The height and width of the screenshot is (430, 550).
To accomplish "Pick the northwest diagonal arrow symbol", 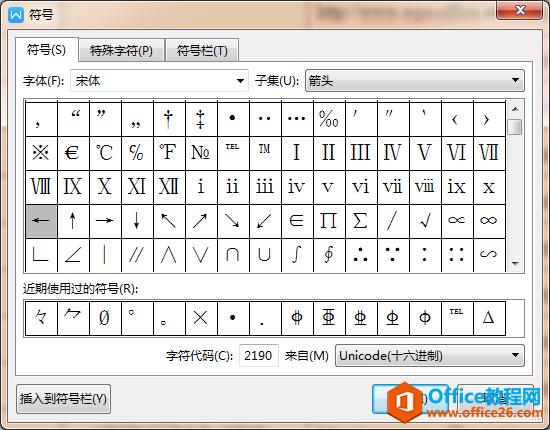I will click(169, 221).
